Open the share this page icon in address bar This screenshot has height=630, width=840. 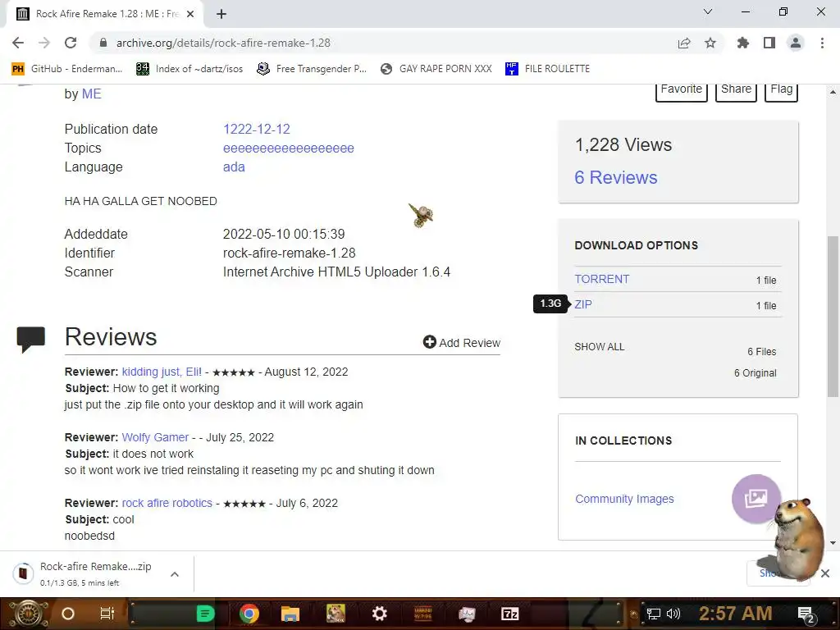tap(684, 43)
